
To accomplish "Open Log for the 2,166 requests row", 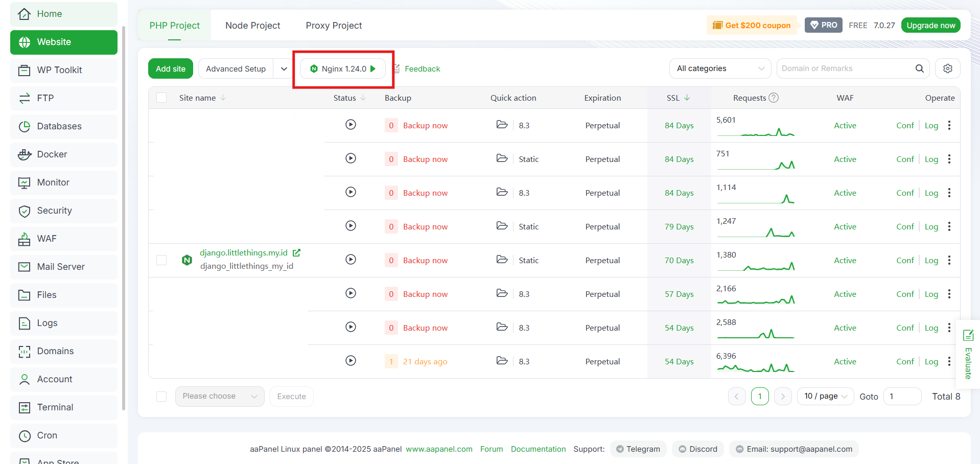I will (x=931, y=294).
